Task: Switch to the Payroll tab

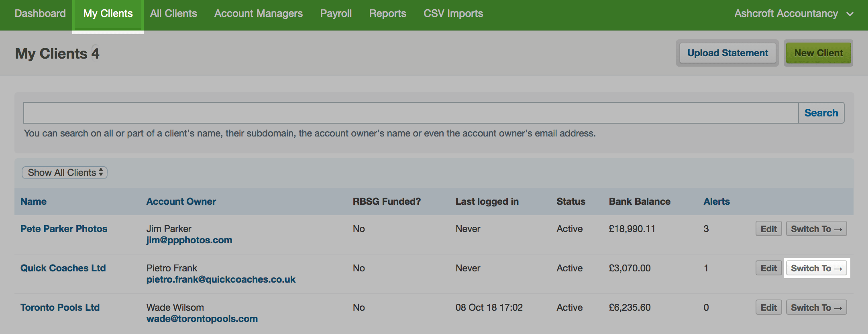Action: [x=336, y=14]
